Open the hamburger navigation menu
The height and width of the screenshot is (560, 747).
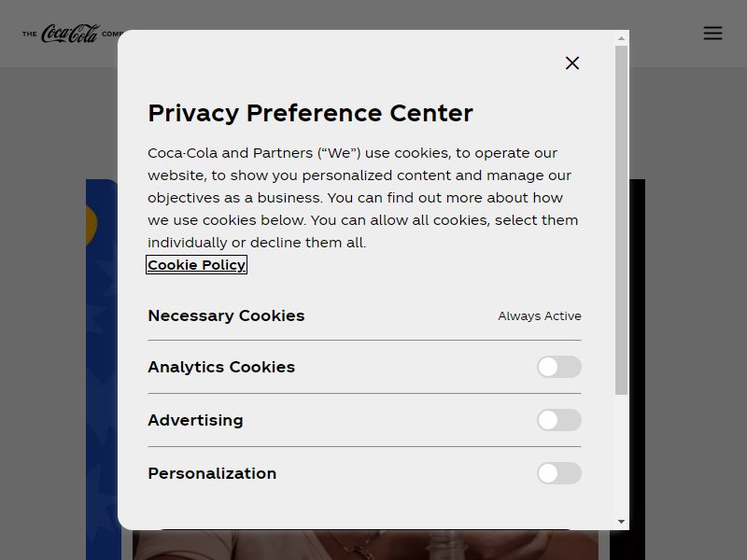point(712,34)
